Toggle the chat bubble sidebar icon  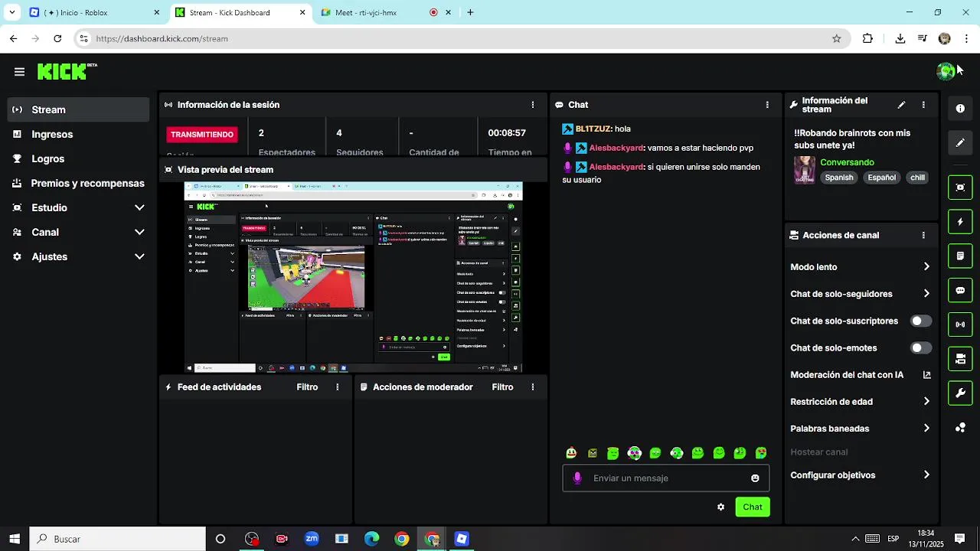960,290
